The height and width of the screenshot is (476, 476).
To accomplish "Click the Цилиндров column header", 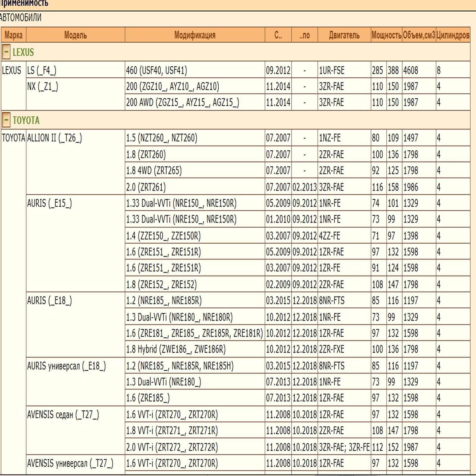I will [453, 35].
